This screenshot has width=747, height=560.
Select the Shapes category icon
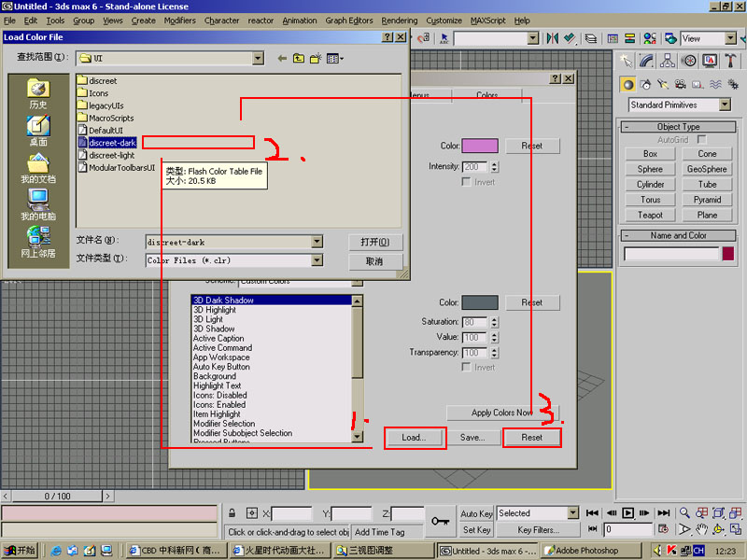click(x=645, y=85)
